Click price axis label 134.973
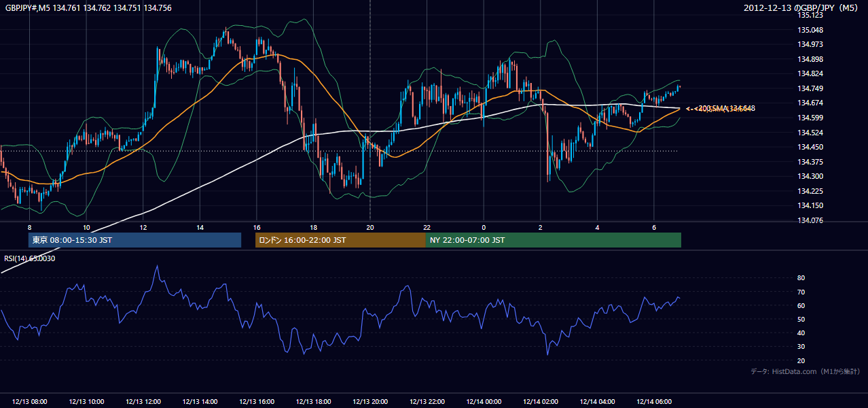 pyautogui.click(x=810, y=44)
